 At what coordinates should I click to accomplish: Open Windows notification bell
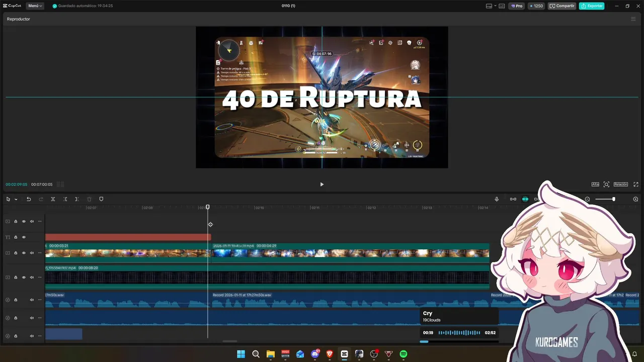pyautogui.click(x=634, y=354)
